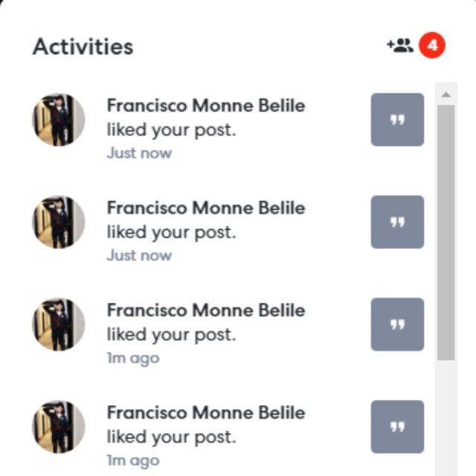Open first Francisco Monne Belile avatar
The height and width of the screenshot is (476, 476).
(59, 120)
